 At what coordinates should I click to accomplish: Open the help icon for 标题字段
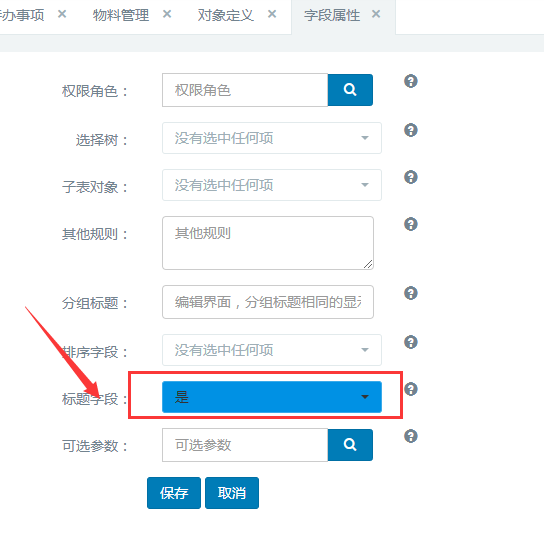tap(411, 389)
